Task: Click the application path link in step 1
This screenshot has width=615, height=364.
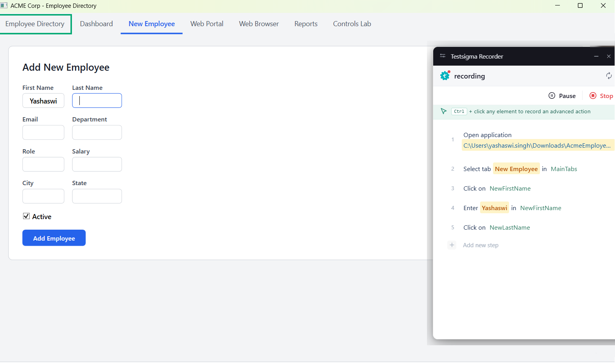Action: click(537, 145)
